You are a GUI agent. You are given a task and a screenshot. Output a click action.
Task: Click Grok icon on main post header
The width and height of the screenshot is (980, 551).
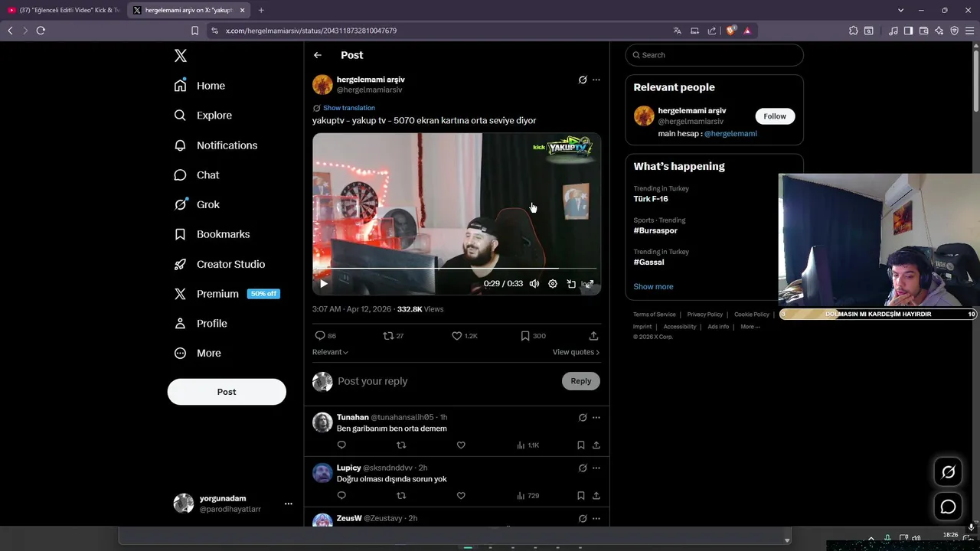pyautogui.click(x=583, y=80)
